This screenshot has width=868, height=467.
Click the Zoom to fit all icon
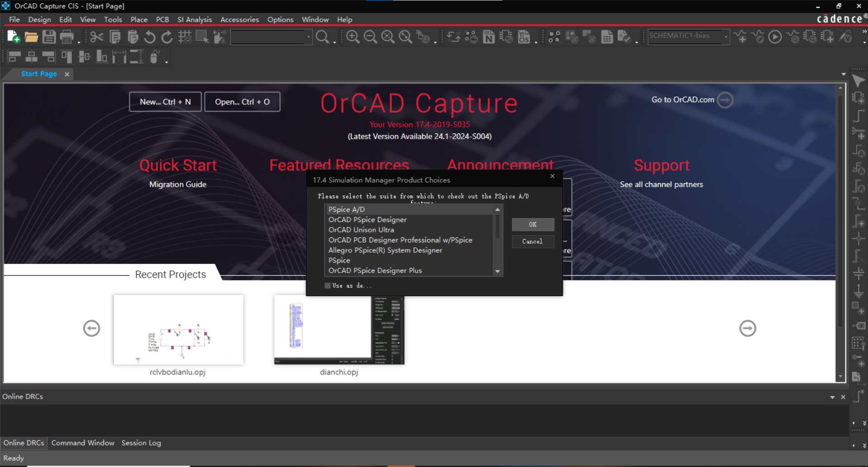tap(405, 37)
